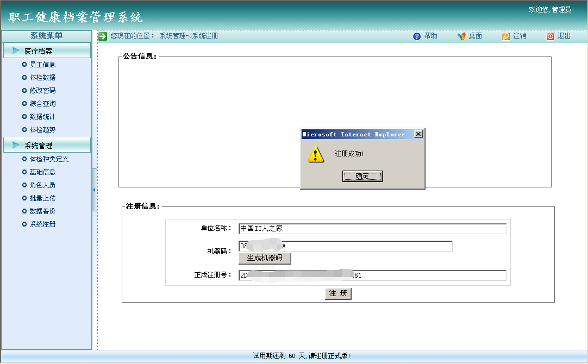Click the 桌面 link text
The width and height of the screenshot is (588, 364).
[x=475, y=36]
